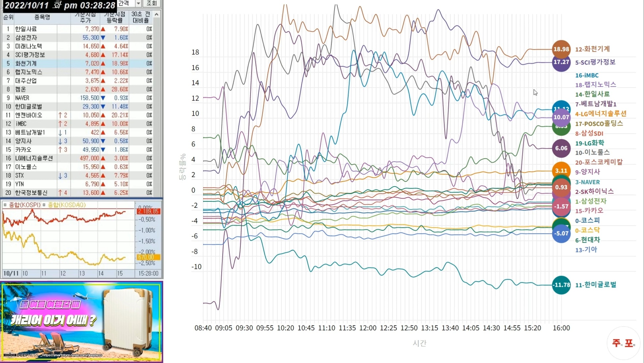Screen dimensions: 644x363
Task: Select the 랩지노믹스 row in the table
Action: [x=78, y=72]
